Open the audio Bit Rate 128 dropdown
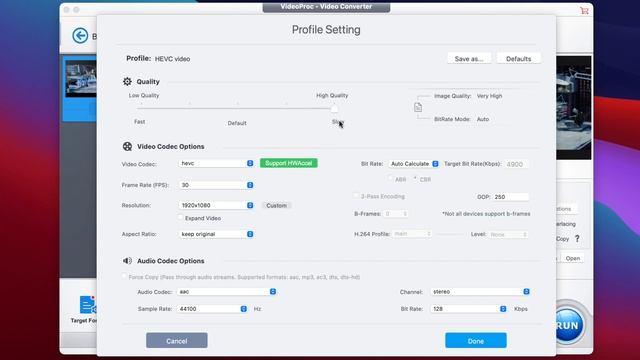 [469, 309]
